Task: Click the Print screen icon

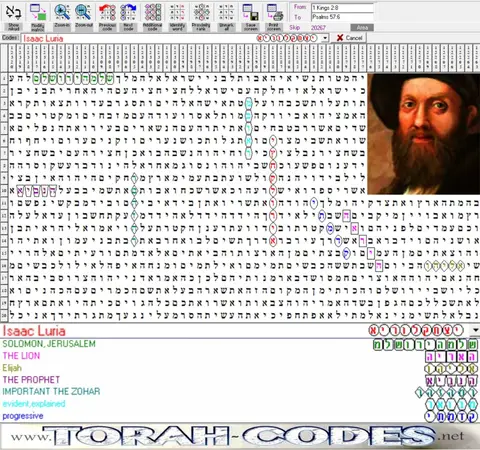Action: coord(274,17)
